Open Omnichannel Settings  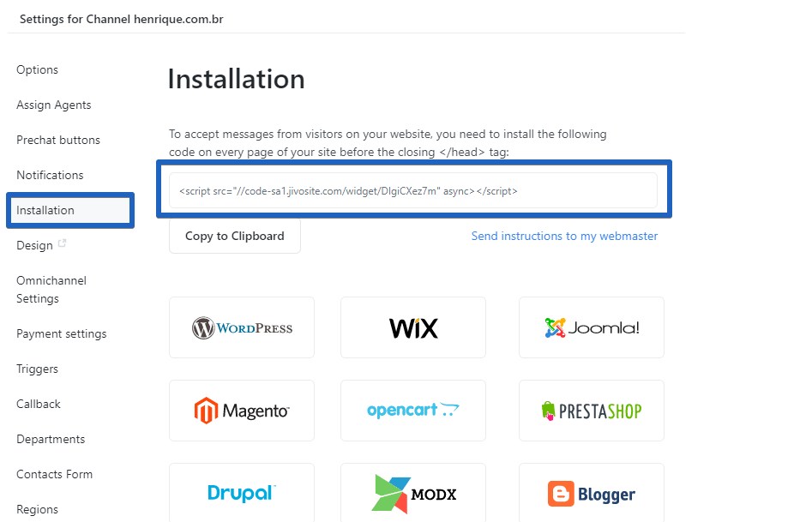click(x=51, y=290)
